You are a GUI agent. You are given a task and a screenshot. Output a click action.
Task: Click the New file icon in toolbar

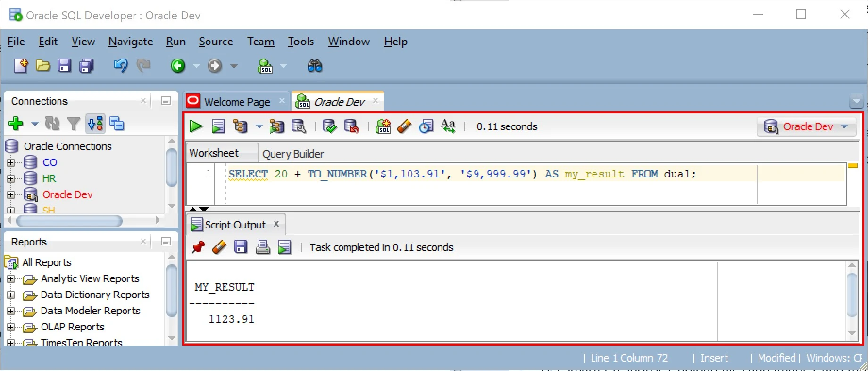(21, 66)
